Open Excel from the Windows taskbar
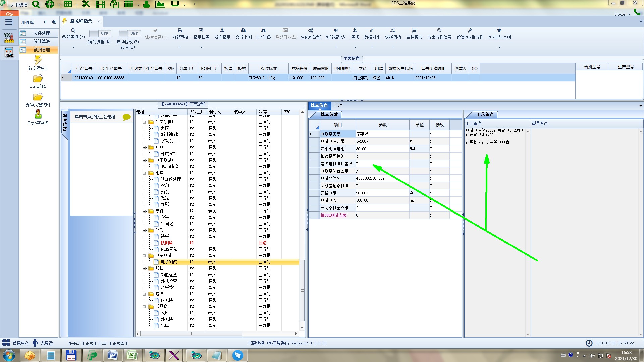The image size is (644, 362). [x=132, y=355]
